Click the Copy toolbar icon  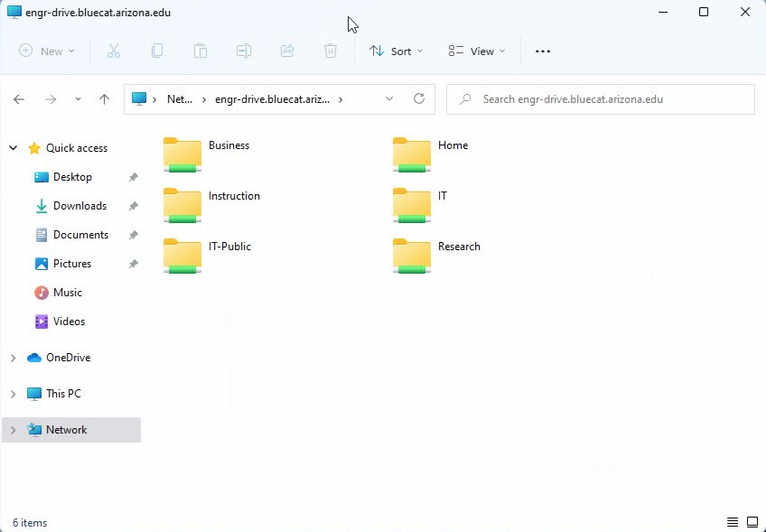pos(157,51)
